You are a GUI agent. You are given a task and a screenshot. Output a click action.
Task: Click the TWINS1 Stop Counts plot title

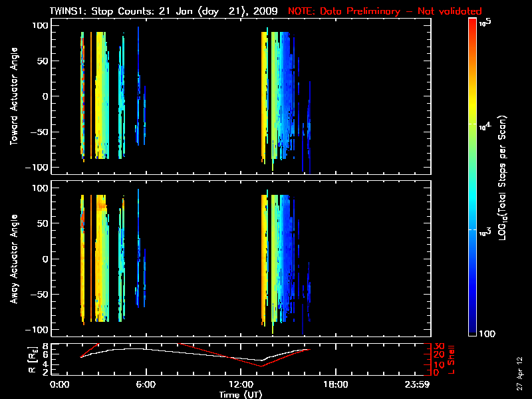pos(165,11)
